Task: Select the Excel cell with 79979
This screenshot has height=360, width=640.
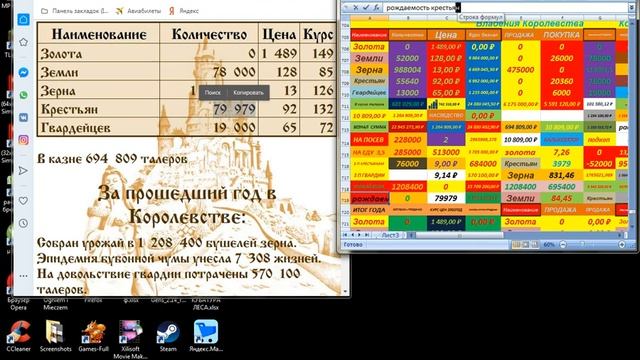Action: (x=446, y=198)
